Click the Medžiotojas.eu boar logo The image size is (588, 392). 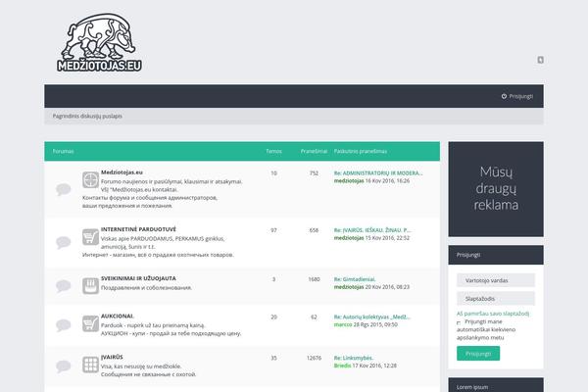tap(99, 42)
